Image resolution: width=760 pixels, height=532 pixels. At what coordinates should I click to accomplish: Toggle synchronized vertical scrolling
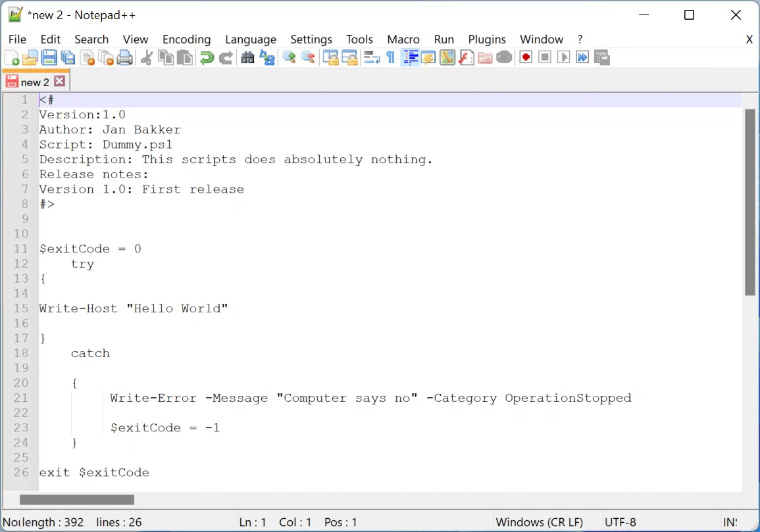coord(330,58)
